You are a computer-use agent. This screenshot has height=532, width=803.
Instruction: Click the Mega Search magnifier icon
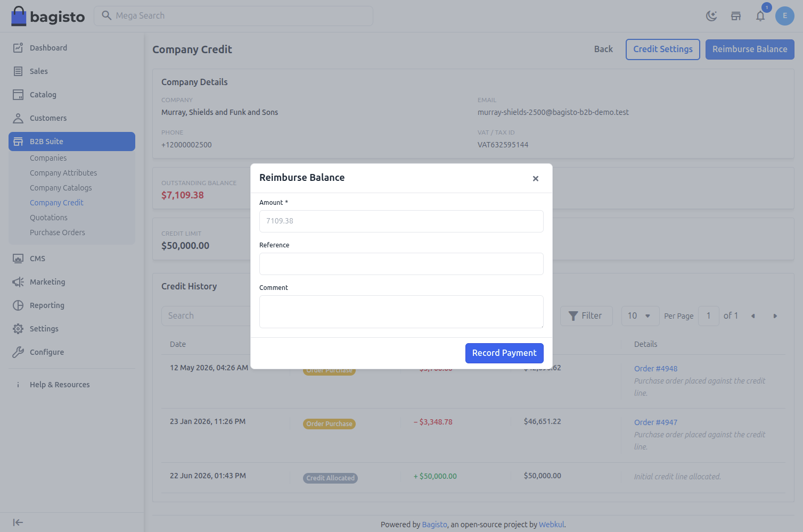(x=106, y=15)
